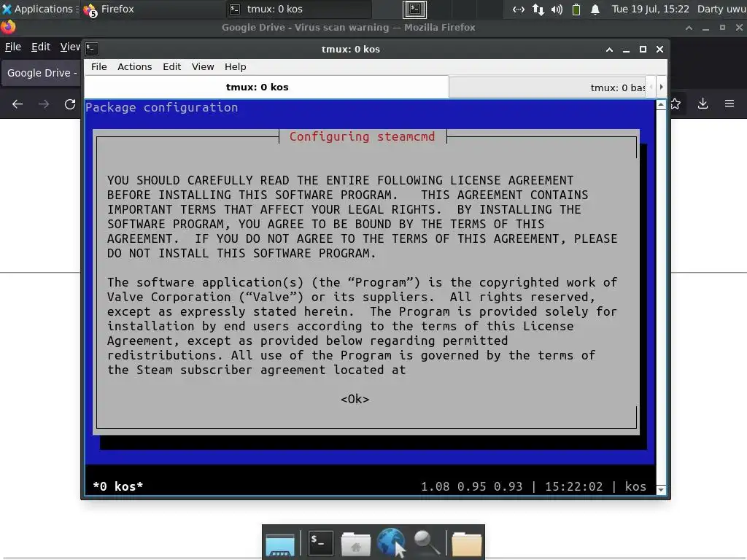Maximize the tmux terminal window
The height and width of the screenshot is (560, 747).
[643, 50]
